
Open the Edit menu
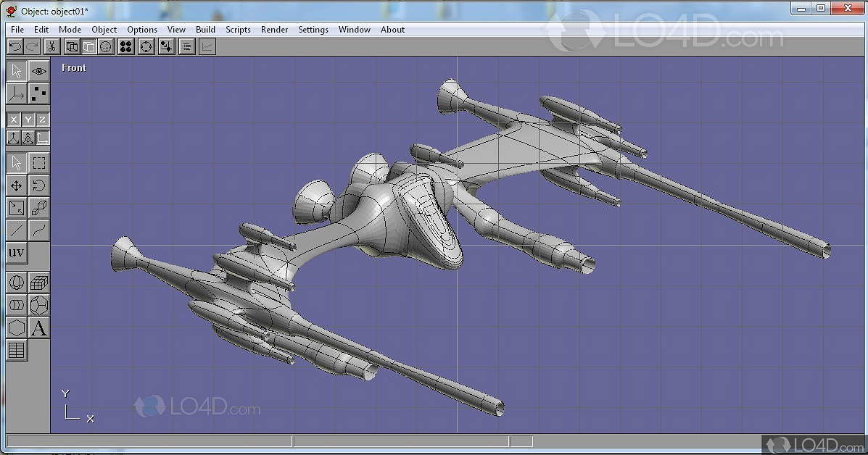click(41, 29)
